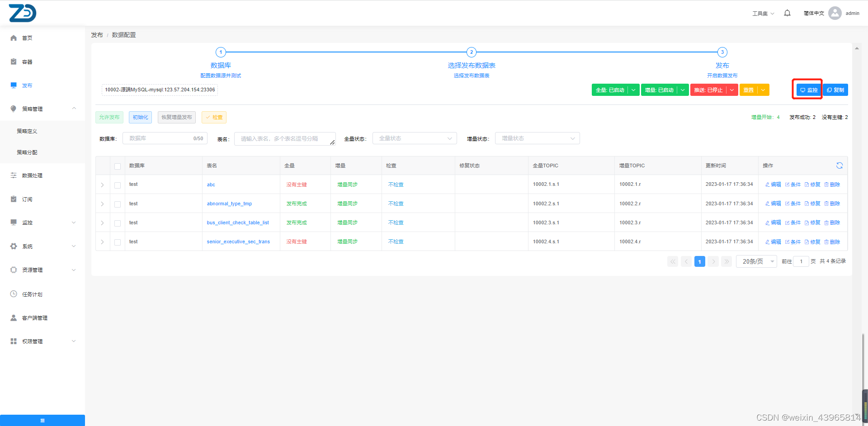Click the 系统 gear icon

pos(14,246)
